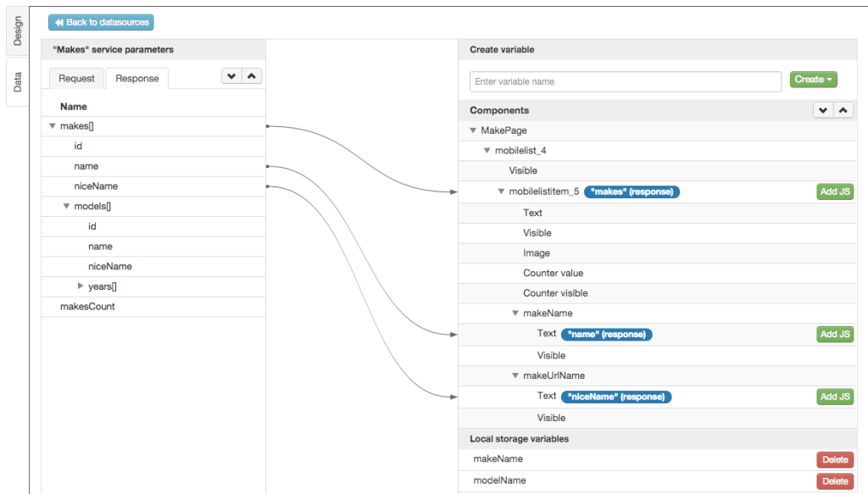The width and height of the screenshot is (868, 494).
Task: Select the "name" (response) mapping badge
Action: (607, 335)
